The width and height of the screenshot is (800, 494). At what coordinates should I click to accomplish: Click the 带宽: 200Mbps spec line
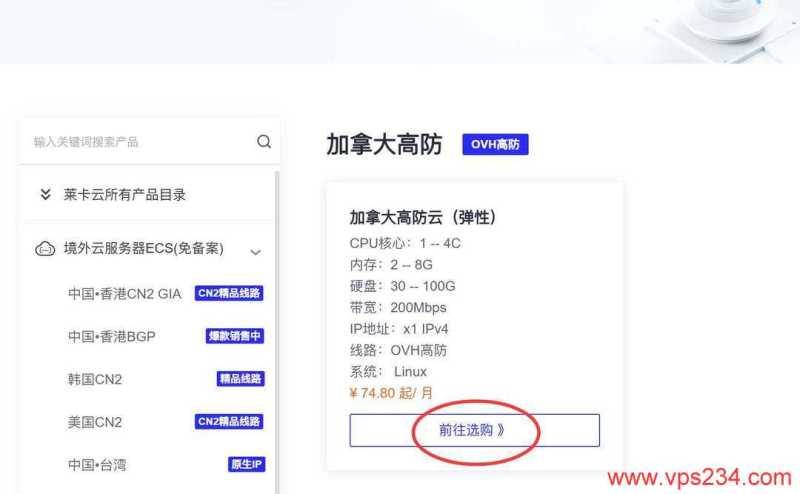click(x=398, y=308)
